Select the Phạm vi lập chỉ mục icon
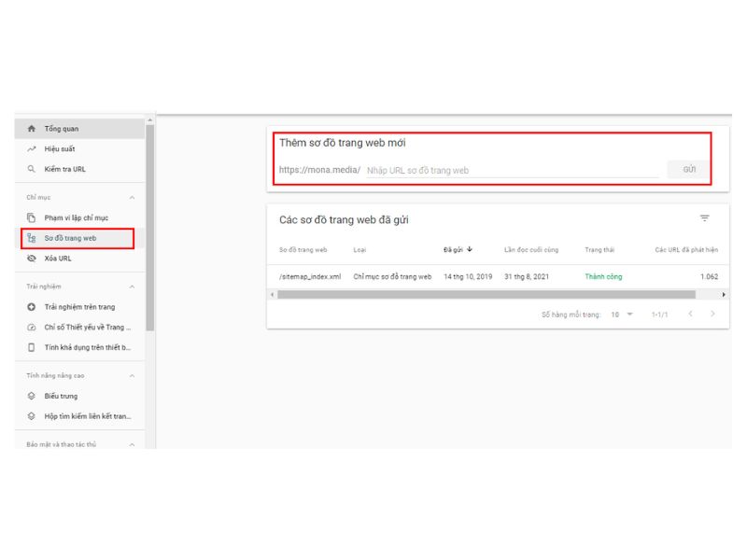The image size is (747, 560). (32, 217)
